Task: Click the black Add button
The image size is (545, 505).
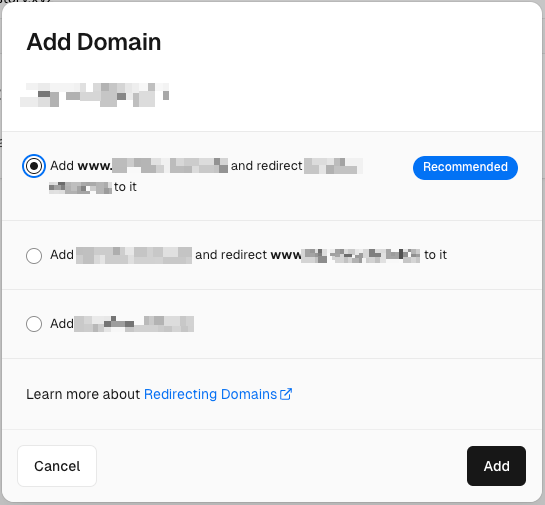Action: coord(496,466)
